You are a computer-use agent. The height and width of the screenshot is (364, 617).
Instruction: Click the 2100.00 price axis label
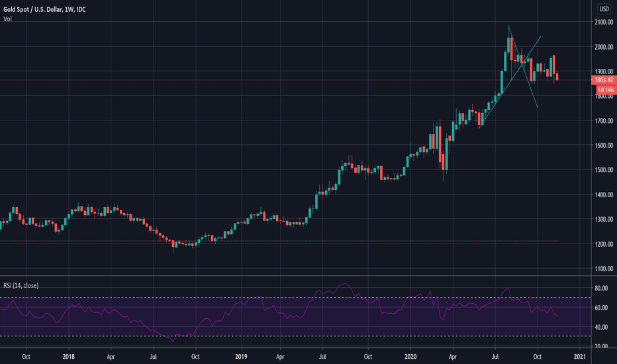point(604,22)
